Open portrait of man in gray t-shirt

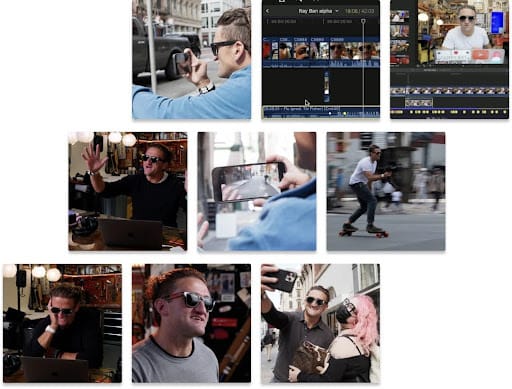coord(192,323)
